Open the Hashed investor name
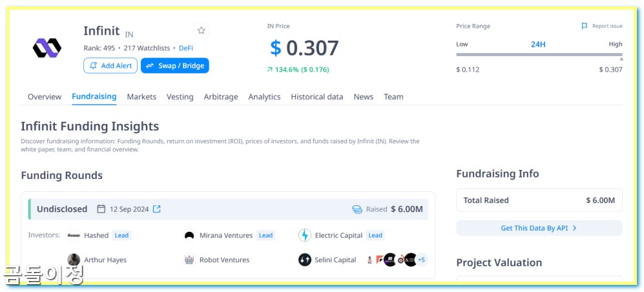The image size is (644, 292). pos(96,235)
